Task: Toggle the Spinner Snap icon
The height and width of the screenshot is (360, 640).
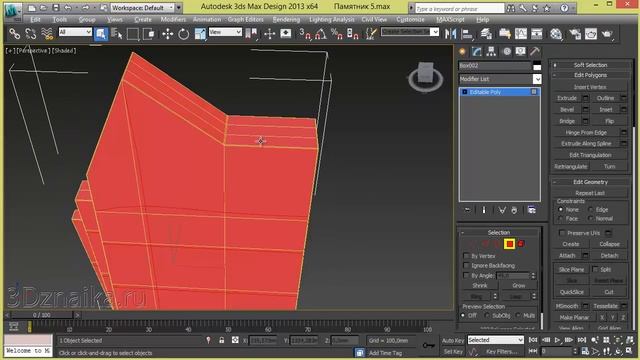Action: (353, 34)
